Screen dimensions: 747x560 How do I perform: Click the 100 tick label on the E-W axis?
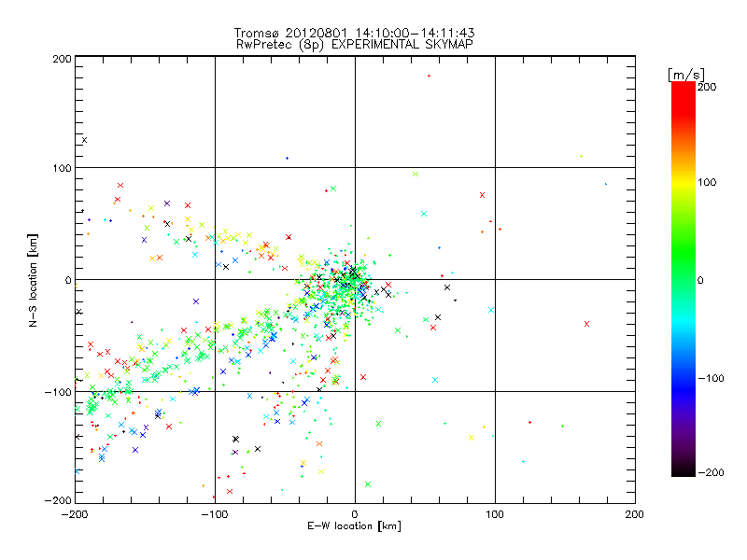tap(495, 514)
